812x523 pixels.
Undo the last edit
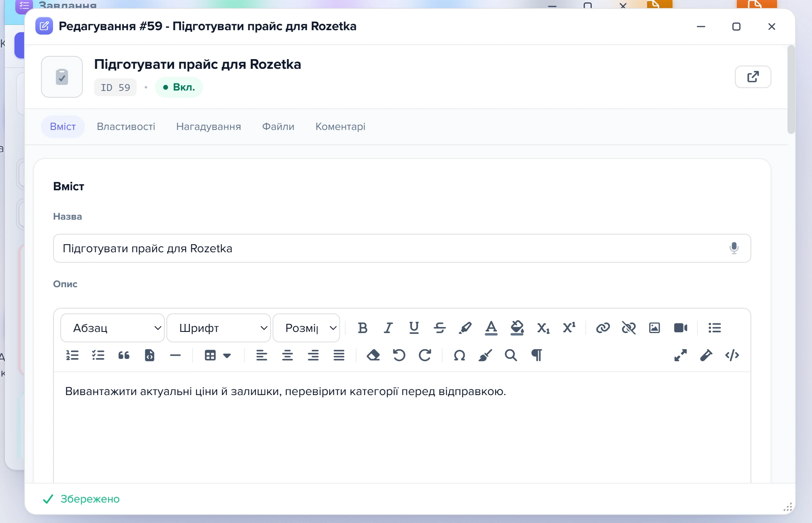pos(399,355)
